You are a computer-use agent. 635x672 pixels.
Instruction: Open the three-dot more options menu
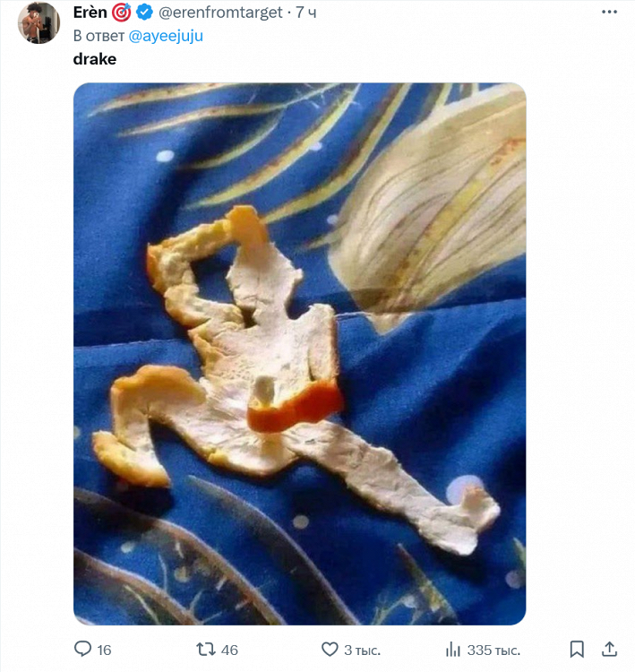click(x=609, y=12)
